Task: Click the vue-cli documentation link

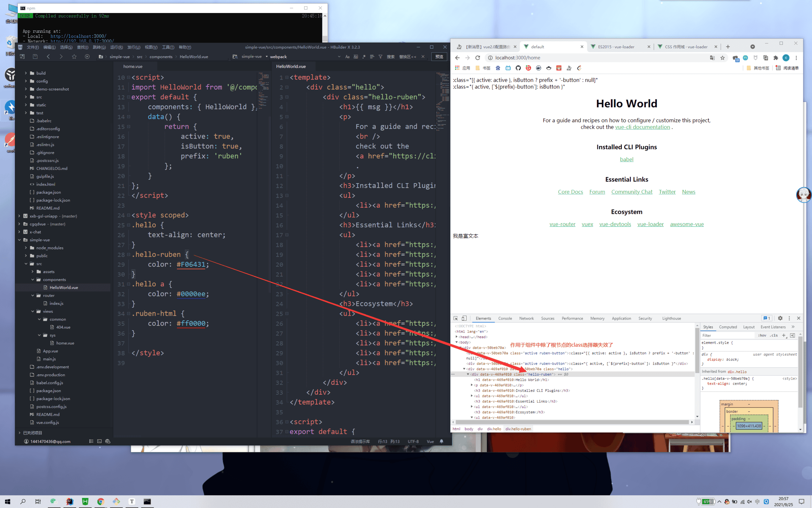Action: [642, 127]
